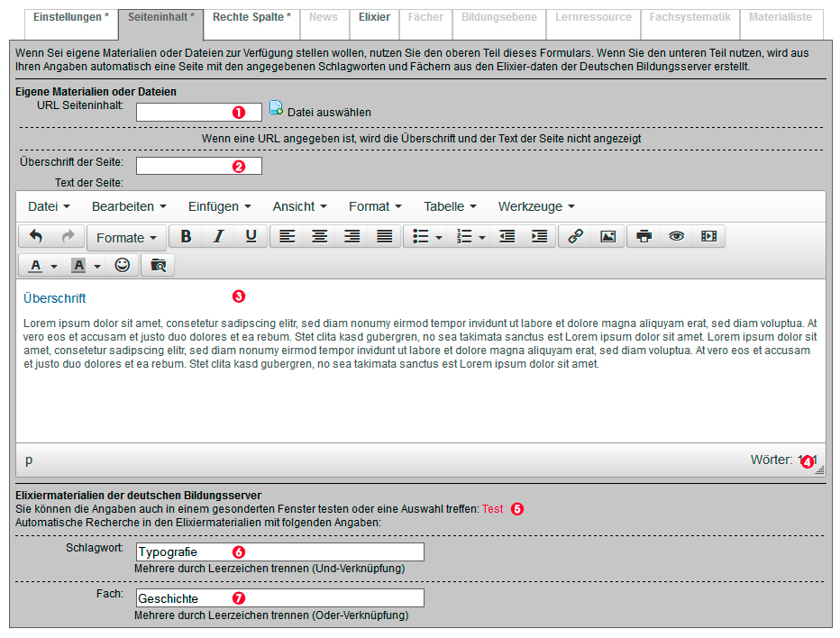Screen dimensions: 840x638
Task: Focus the URL Seiteninhalt input field
Action: (199, 112)
